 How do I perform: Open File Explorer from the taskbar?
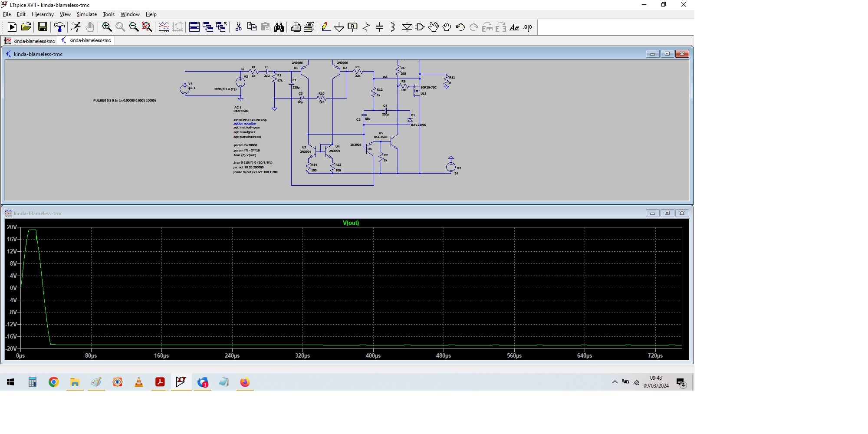75,382
